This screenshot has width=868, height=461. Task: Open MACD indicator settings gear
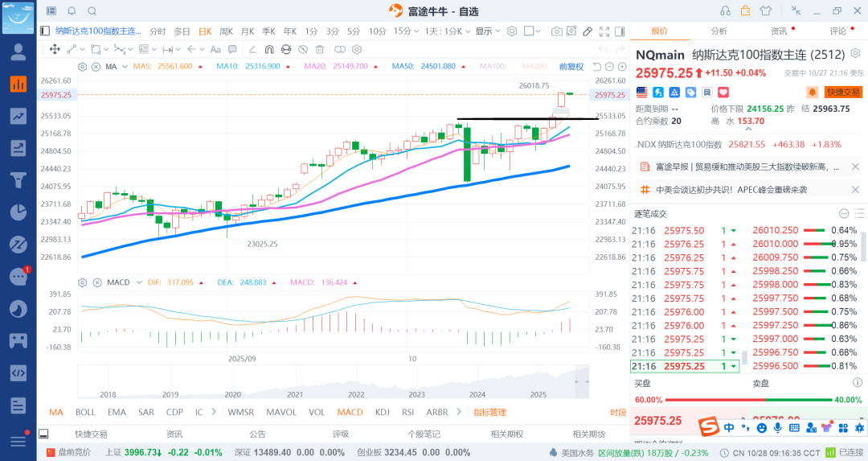[x=83, y=282]
